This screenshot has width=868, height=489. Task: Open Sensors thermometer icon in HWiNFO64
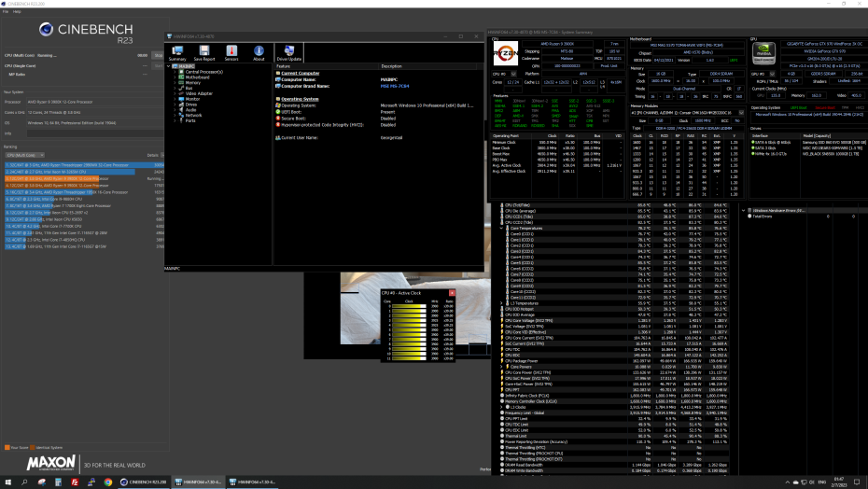(231, 52)
